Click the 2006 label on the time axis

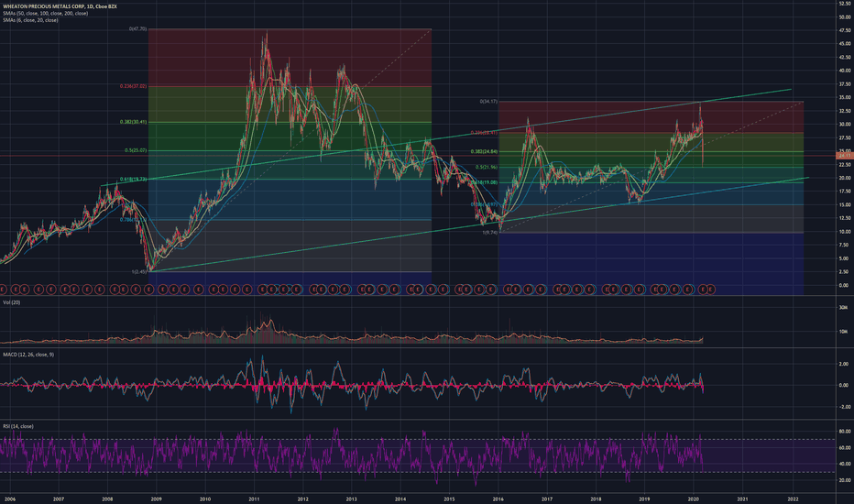point(9,499)
